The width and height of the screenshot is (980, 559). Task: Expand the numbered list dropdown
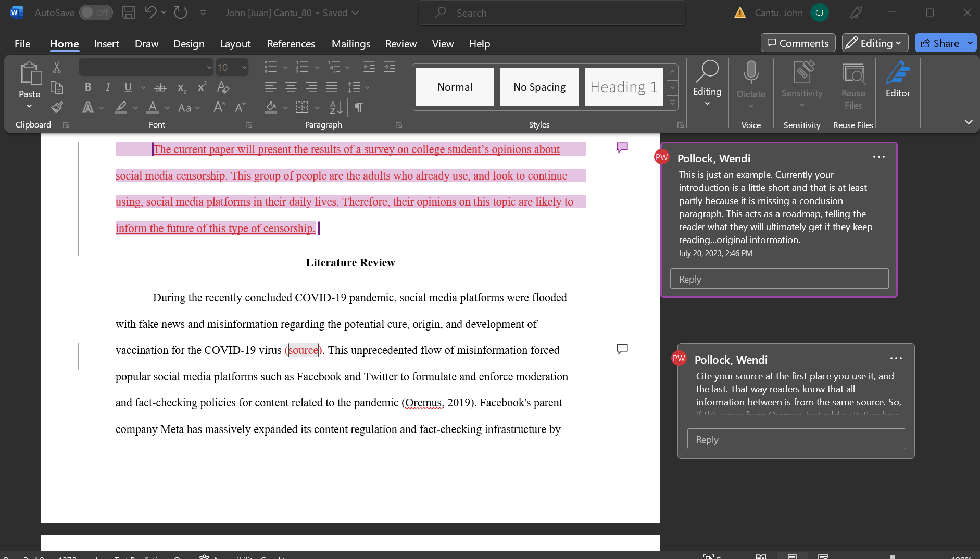(x=317, y=67)
